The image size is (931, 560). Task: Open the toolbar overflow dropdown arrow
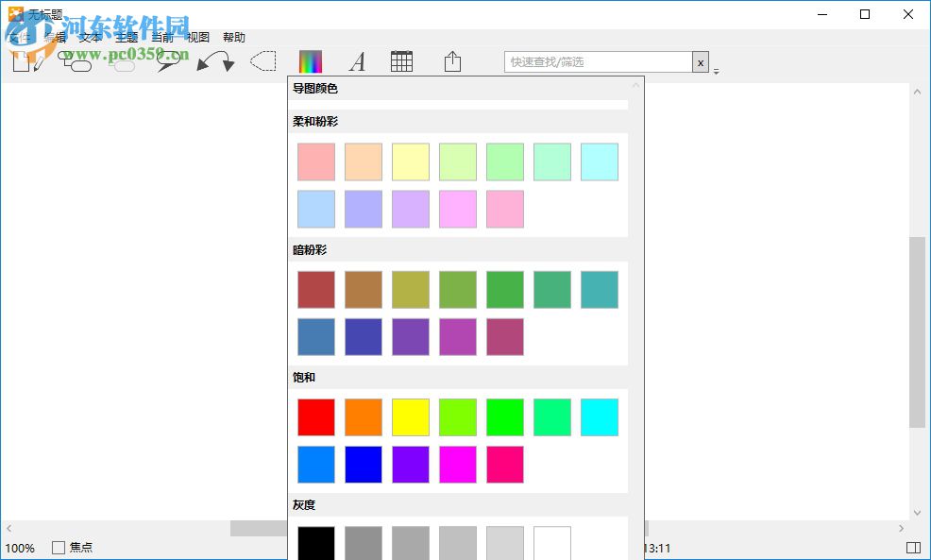715,70
